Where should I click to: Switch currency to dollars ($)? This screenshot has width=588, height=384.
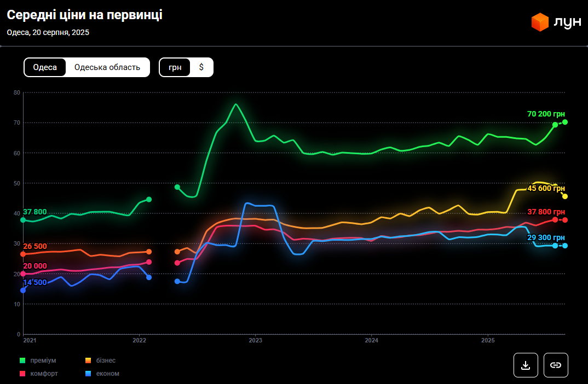pyautogui.click(x=201, y=67)
